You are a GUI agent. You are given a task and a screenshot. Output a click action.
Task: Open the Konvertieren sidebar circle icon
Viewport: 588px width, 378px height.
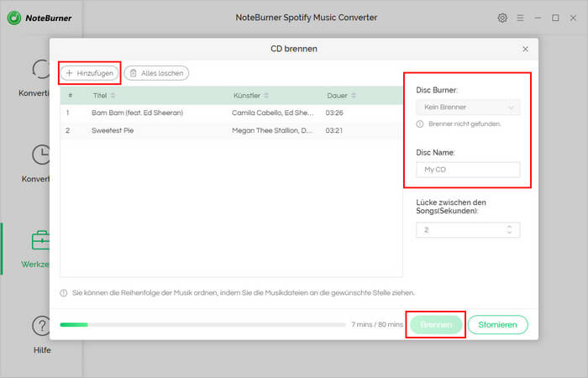41,69
